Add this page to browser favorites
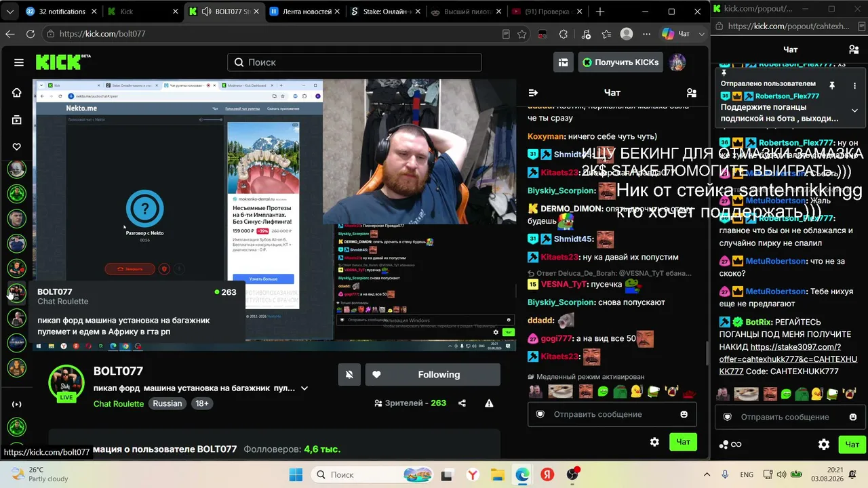 pyautogui.click(x=521, y=34)
